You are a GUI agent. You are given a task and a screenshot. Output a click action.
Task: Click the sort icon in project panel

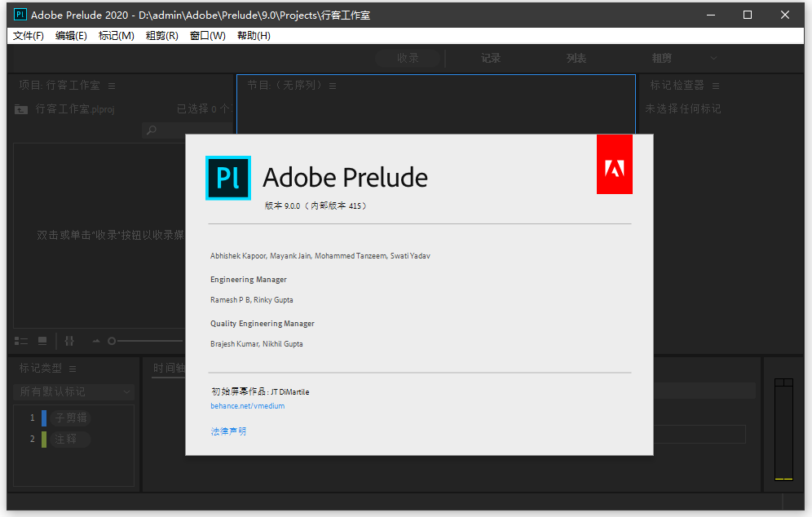click(69, 341)
